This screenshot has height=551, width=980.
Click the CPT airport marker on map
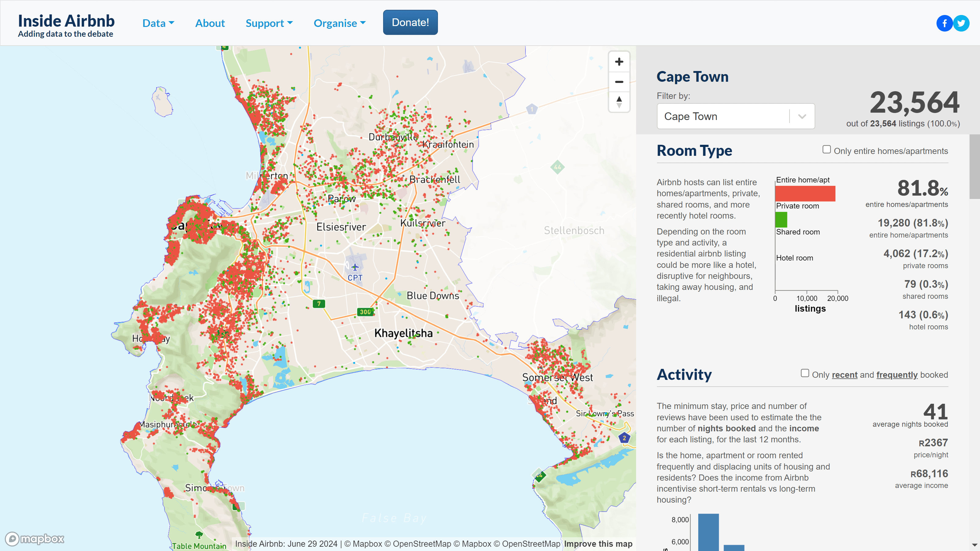355,267
